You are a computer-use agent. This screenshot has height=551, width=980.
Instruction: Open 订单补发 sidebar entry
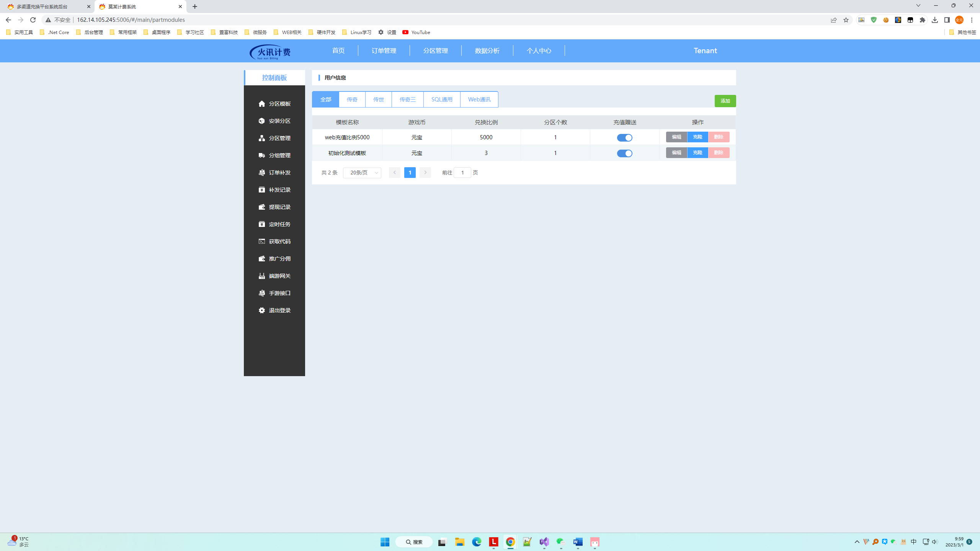pyautogui.click(x=274, y=173)
